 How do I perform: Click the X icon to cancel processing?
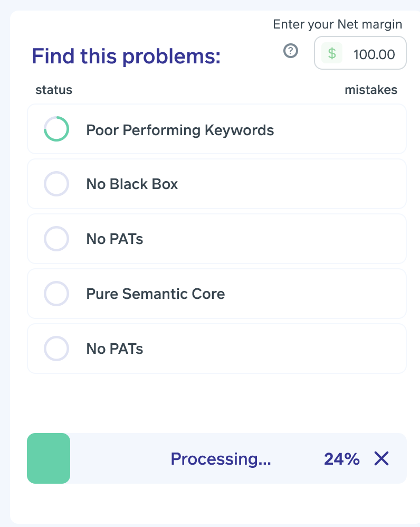(381, 459)
